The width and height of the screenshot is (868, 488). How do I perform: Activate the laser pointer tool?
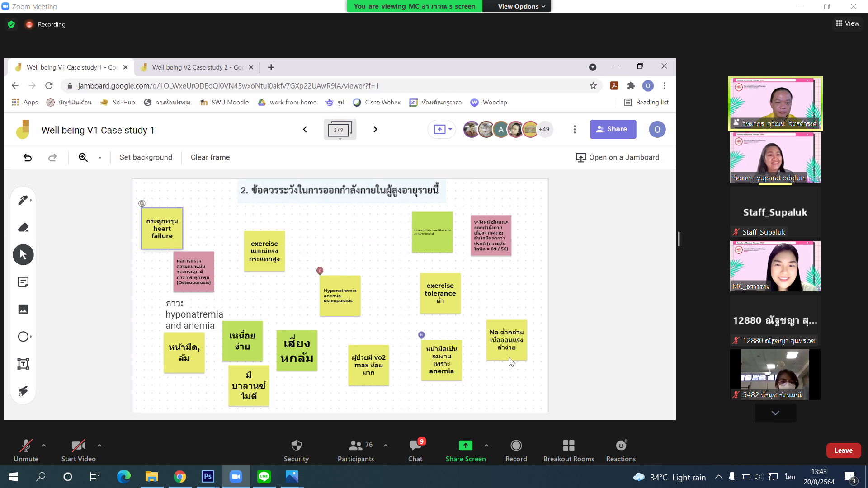[23, 391]
